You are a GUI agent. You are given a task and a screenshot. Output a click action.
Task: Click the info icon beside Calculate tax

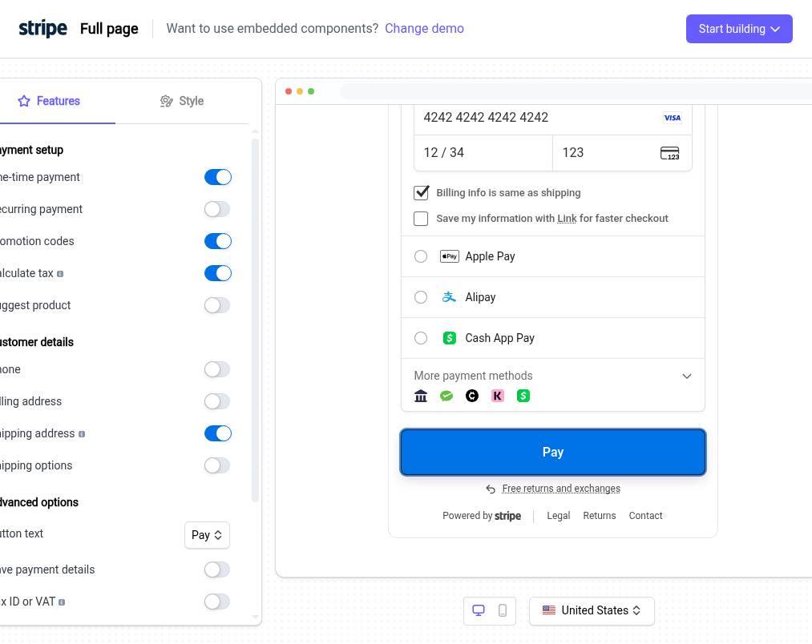coord(60,274)
